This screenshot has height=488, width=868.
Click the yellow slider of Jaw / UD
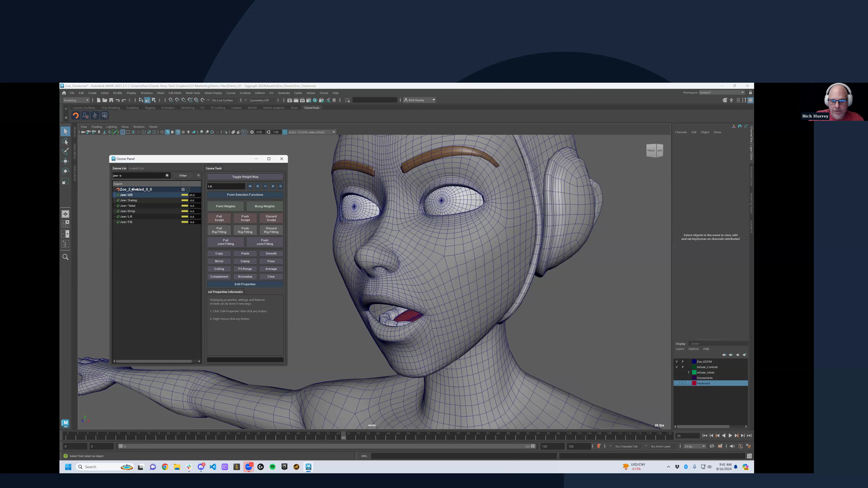(x=184, y=195)
